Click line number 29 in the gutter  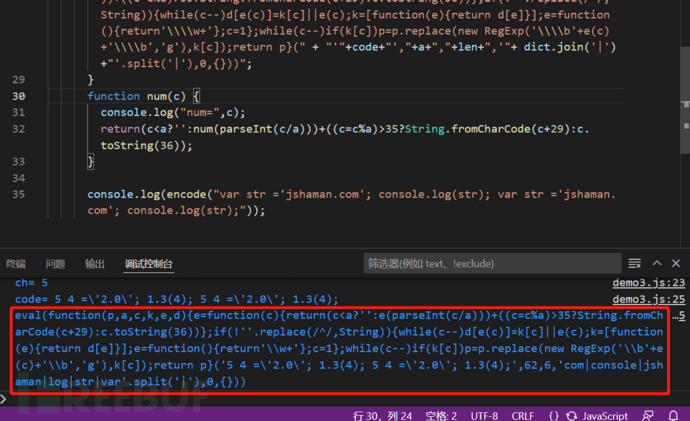click(x=18, y=80)
